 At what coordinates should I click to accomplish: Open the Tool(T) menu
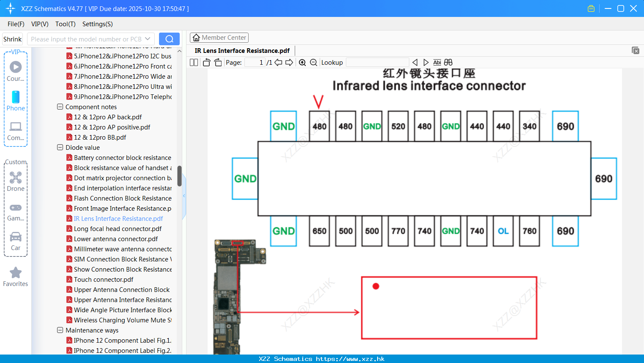point(66,24)
